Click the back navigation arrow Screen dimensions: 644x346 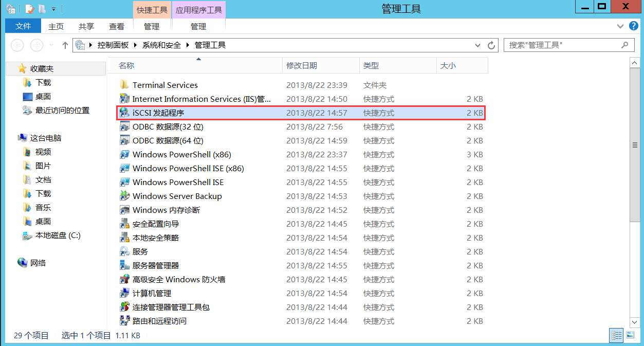click(17, 45)
